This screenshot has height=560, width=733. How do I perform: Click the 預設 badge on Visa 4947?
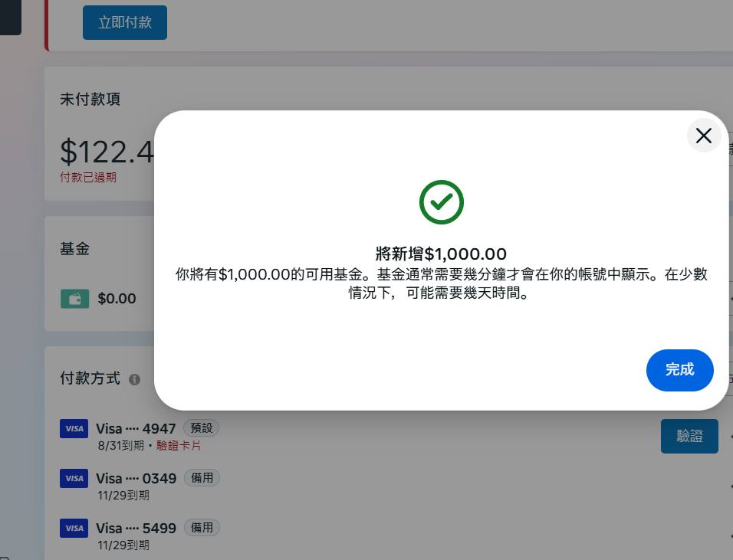click(202, 427)
